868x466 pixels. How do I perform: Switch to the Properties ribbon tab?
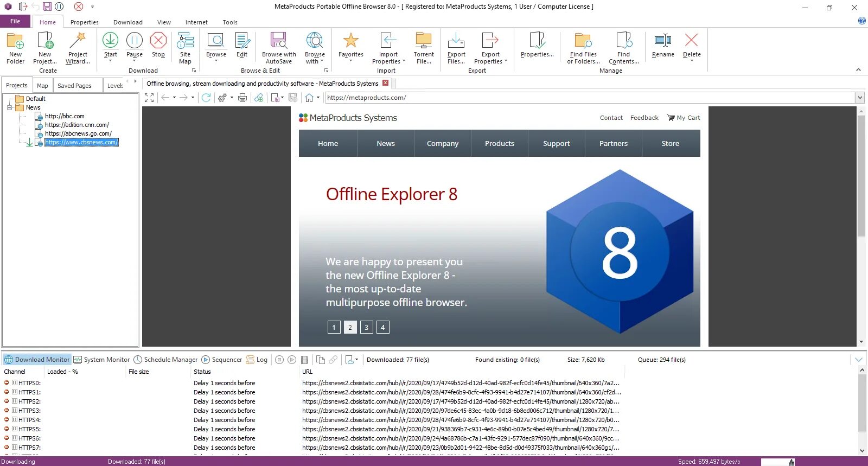pos(85,22)
